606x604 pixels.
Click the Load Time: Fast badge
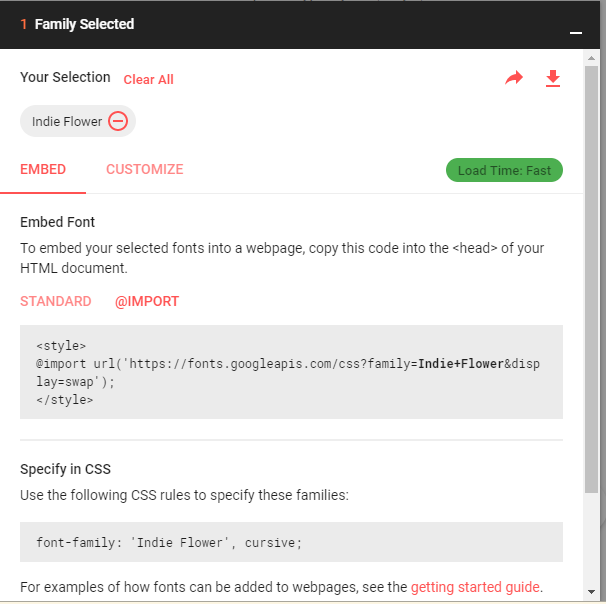click(x=504, y=170)
